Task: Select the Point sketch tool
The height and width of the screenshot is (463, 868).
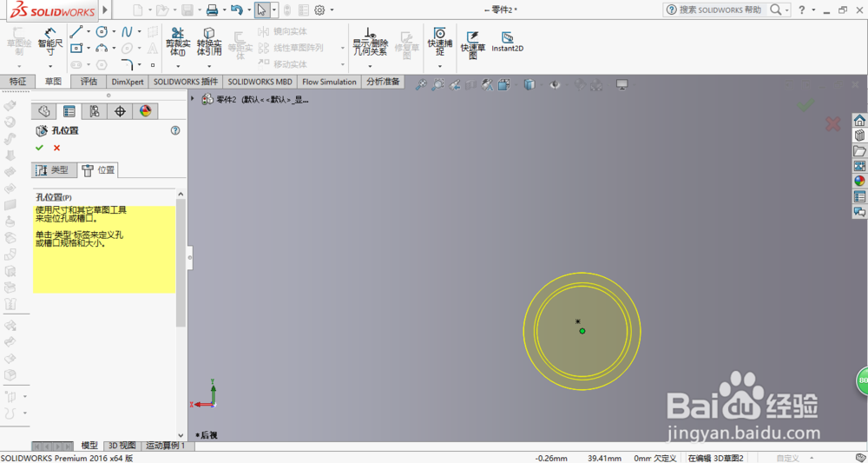Action: (153, 65)
